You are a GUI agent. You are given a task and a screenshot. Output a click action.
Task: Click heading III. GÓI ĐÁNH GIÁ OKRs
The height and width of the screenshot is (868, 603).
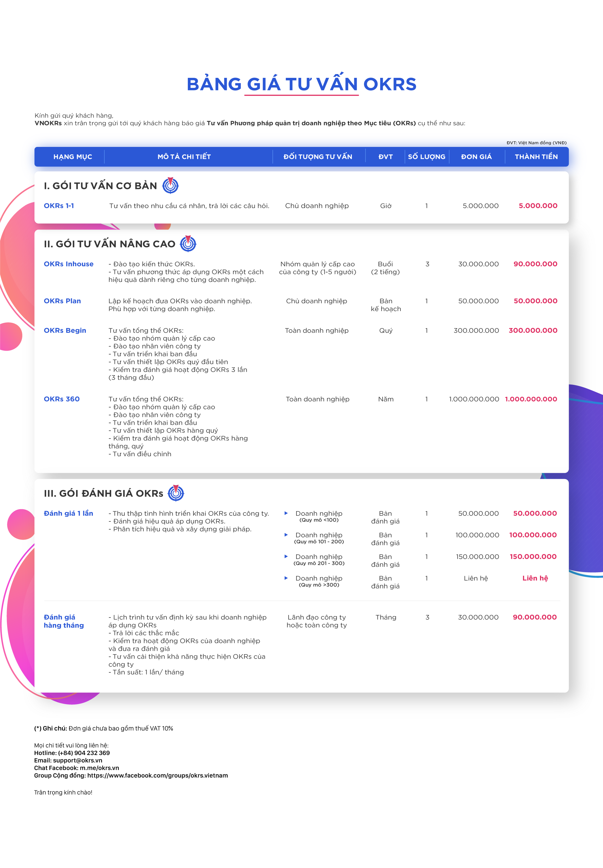(x=104, y=493)
